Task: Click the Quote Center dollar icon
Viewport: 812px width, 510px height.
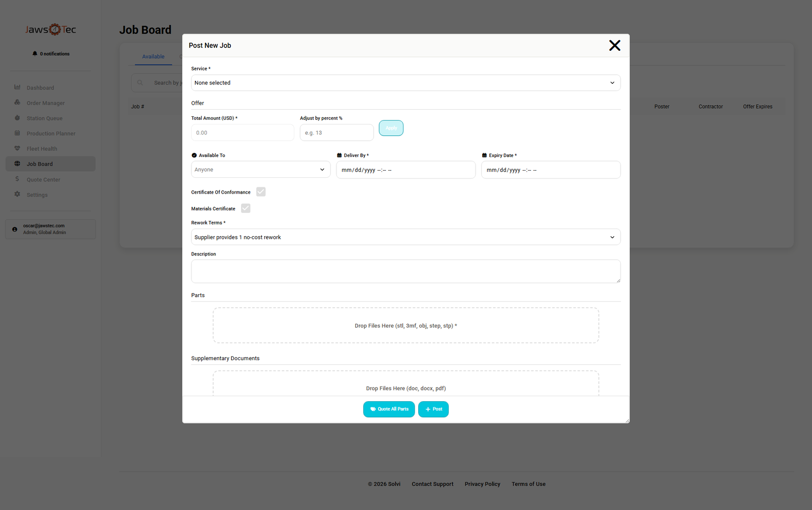Action: tap(17, 179)
